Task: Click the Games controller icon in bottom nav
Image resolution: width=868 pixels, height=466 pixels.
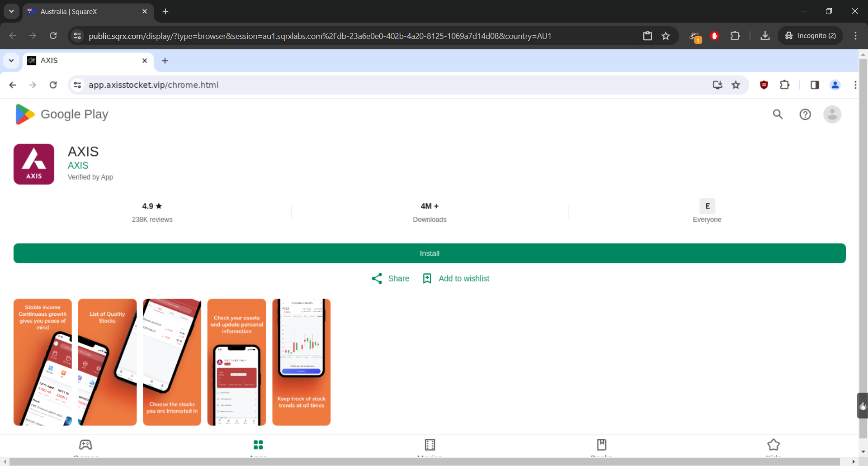Action: click(85, 445)
